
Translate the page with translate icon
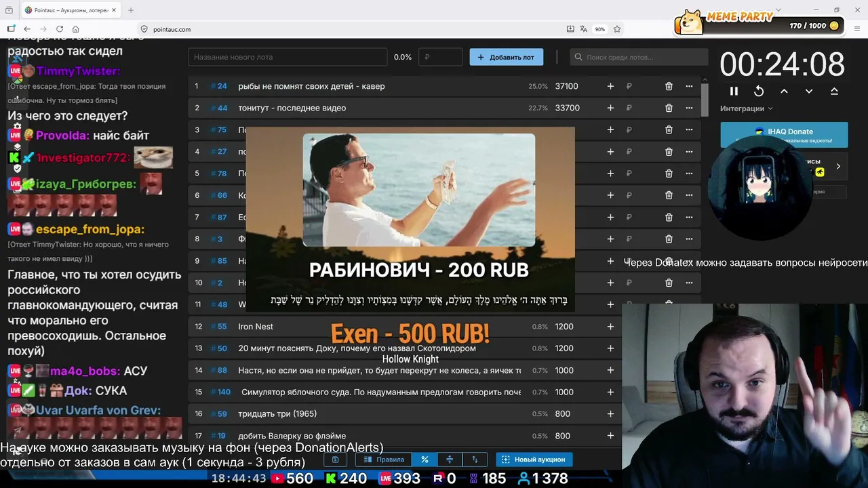click(583, 29)
